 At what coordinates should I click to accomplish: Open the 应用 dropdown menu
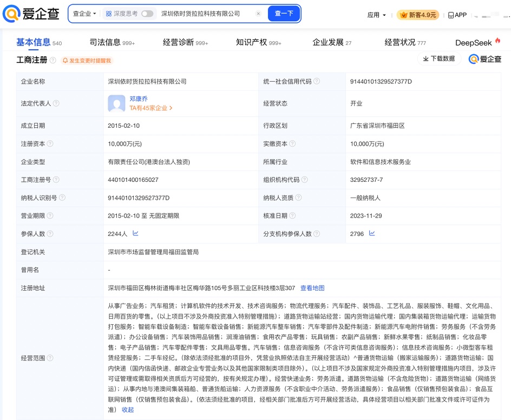point(376,15)
